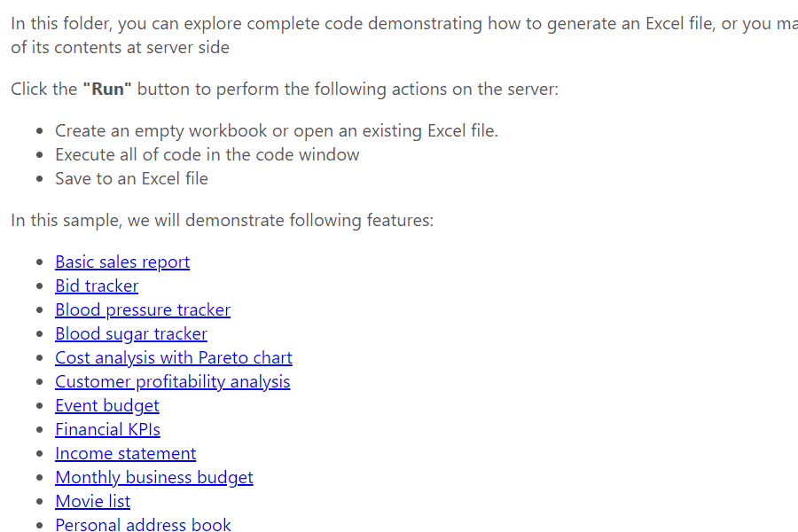Visit the Customer profitability analysis link

point(173,381)
